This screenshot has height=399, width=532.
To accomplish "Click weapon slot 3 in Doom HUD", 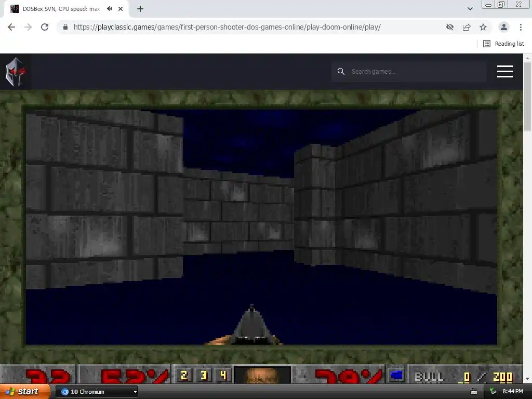I will point(204,375).
